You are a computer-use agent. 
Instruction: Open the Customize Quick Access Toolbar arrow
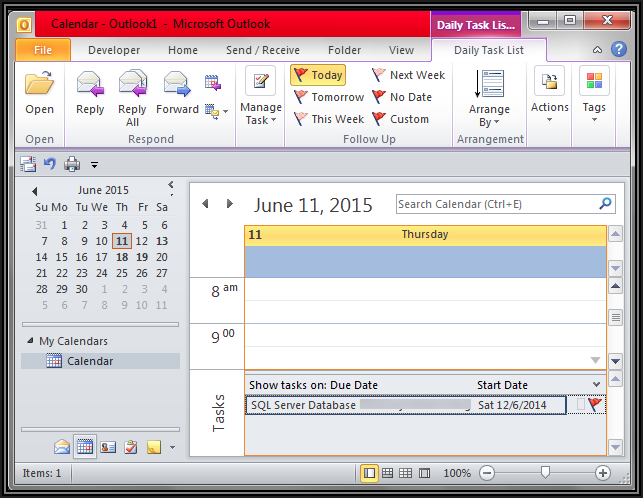pyautogui.click(x=94, y=165)
